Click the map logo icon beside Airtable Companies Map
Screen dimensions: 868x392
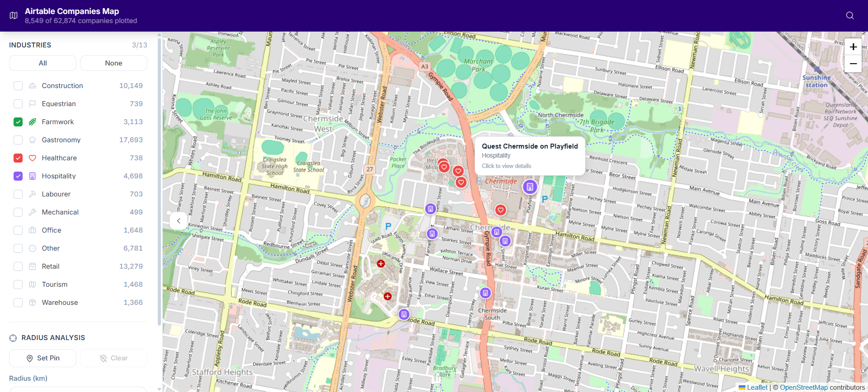pyautogui.click(x=14, y=15)
